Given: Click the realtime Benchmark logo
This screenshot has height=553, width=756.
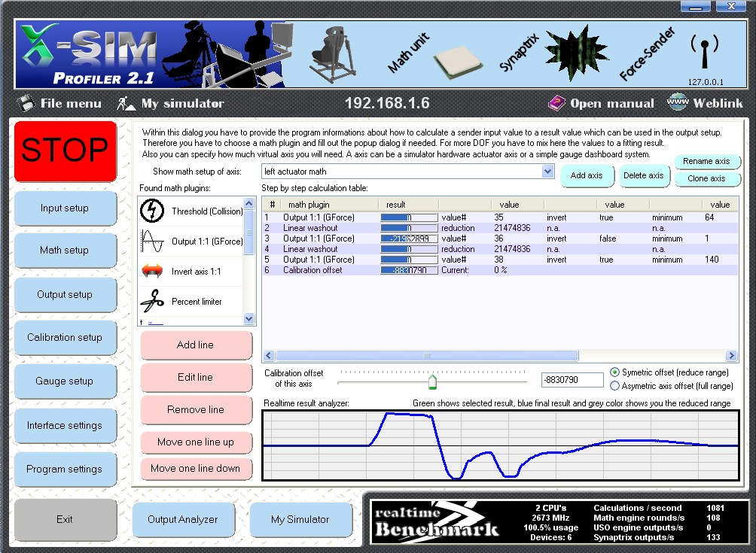Looking at the screenshot, I should pos(436,521).
